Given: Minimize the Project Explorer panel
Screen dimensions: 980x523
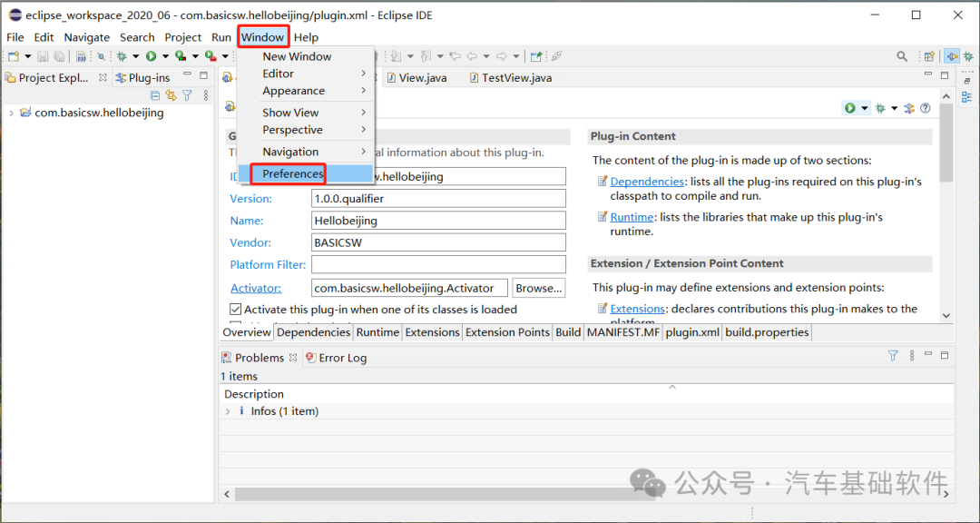Looking at the screenshot, I should (187, 75).
